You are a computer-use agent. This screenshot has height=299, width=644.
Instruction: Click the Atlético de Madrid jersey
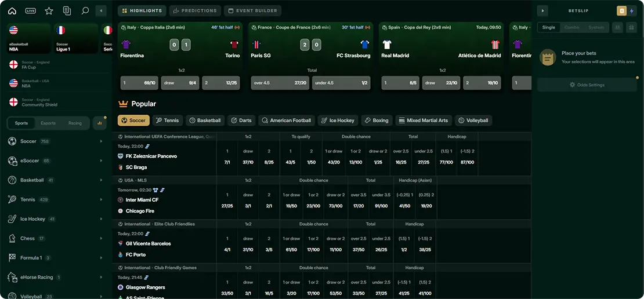[x=495, y=44]
